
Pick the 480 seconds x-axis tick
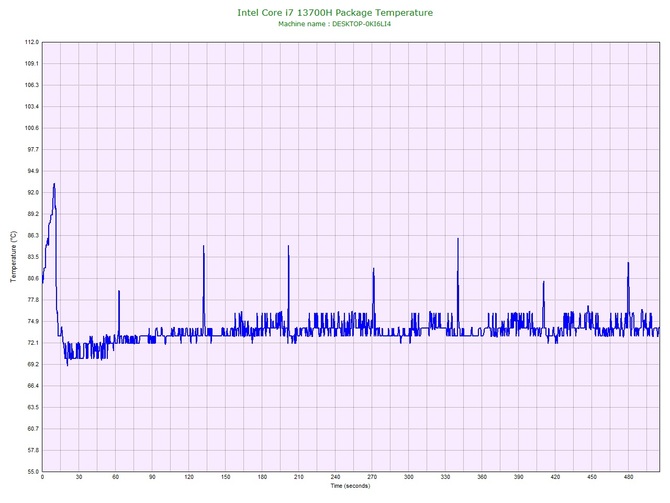pyautogui.click(x=629, y=477)
